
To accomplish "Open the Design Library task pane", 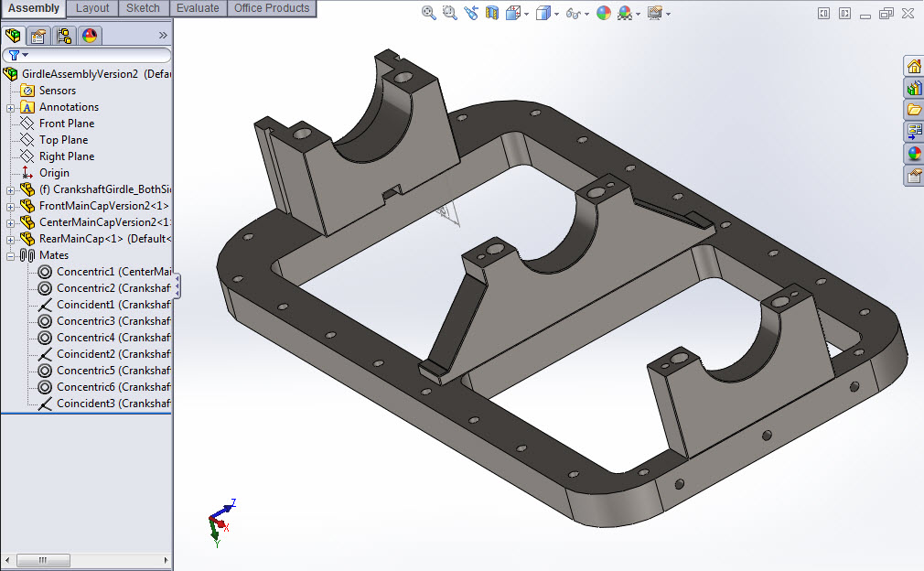I will (913, 88).
